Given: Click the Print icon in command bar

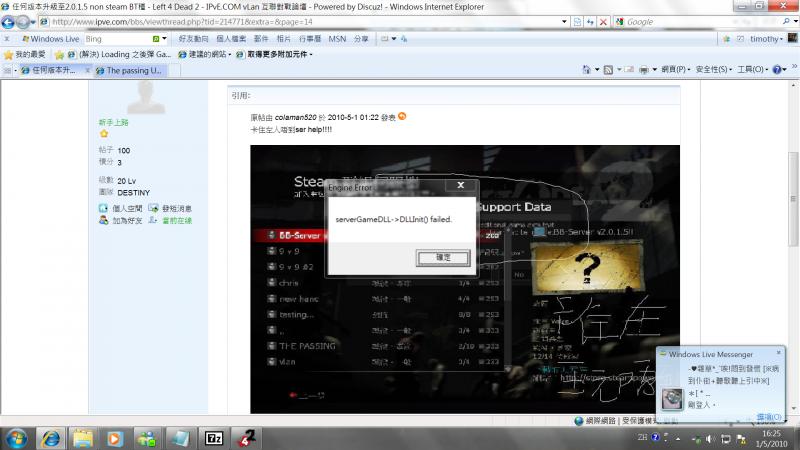Looking at the screenshot, I should click(x=644, y=69).
